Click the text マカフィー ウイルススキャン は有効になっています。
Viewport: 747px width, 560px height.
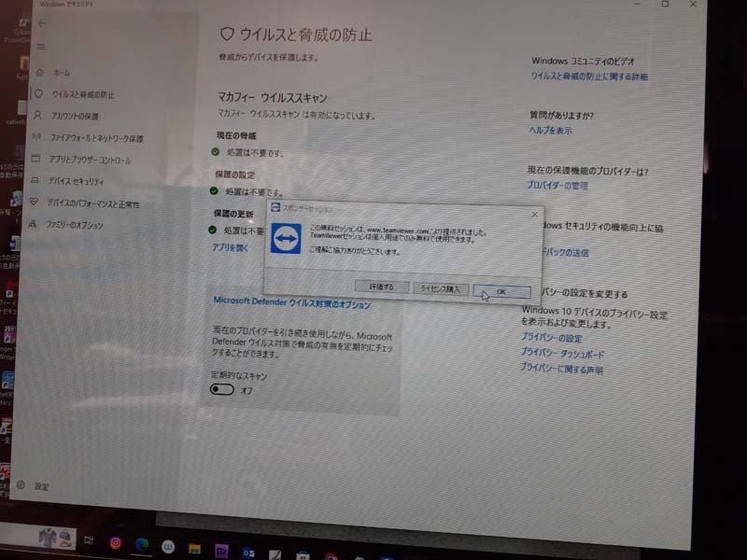point(296,115)
